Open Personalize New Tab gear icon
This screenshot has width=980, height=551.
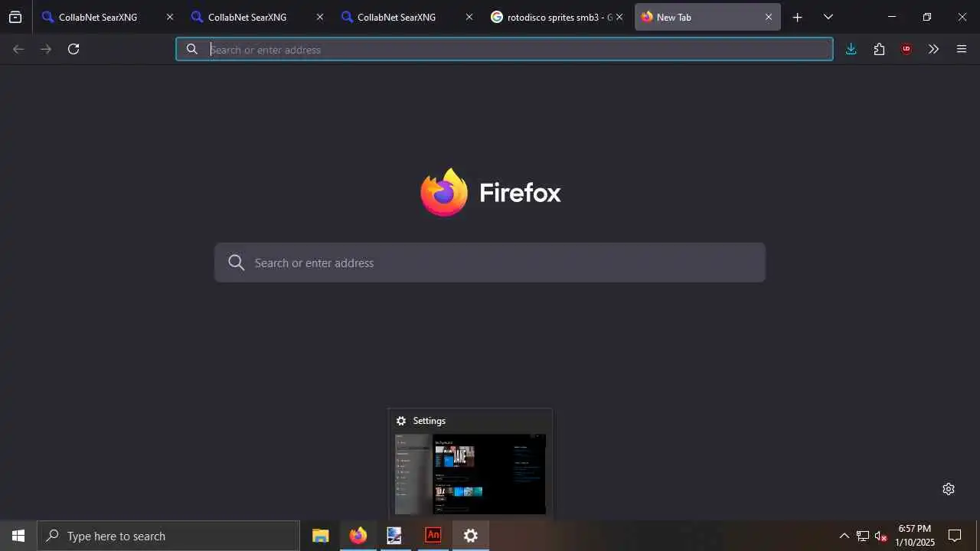point(949,489)
